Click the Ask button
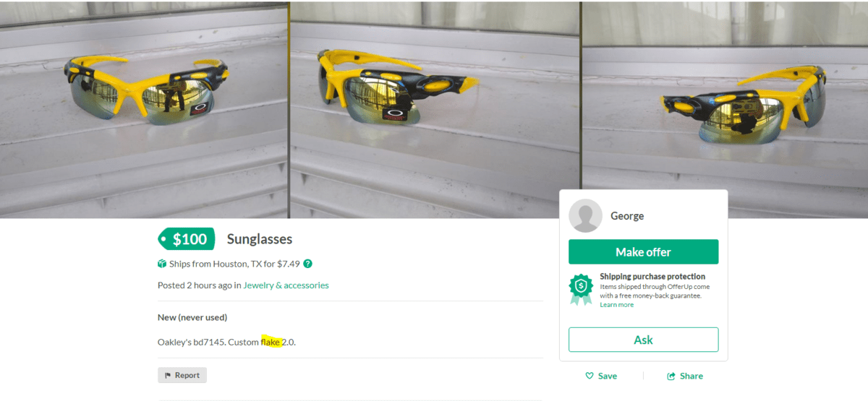 point(643,340)
